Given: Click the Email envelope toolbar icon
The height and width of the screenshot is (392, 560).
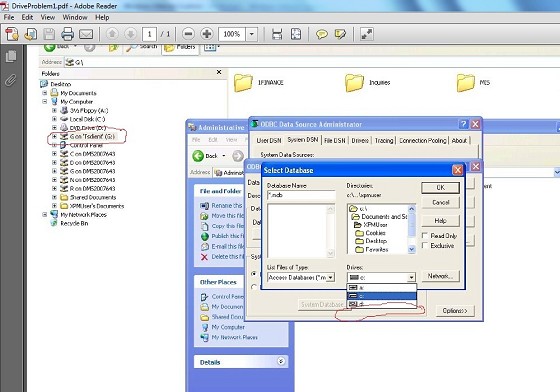Looking at the screenshot, I should [86, 34].
